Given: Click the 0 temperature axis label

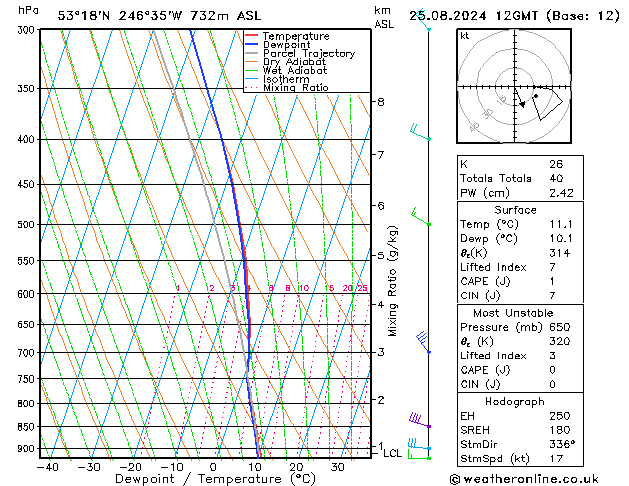Looking at the screenshot, I should pyautogui.click(x=213, y=467).
